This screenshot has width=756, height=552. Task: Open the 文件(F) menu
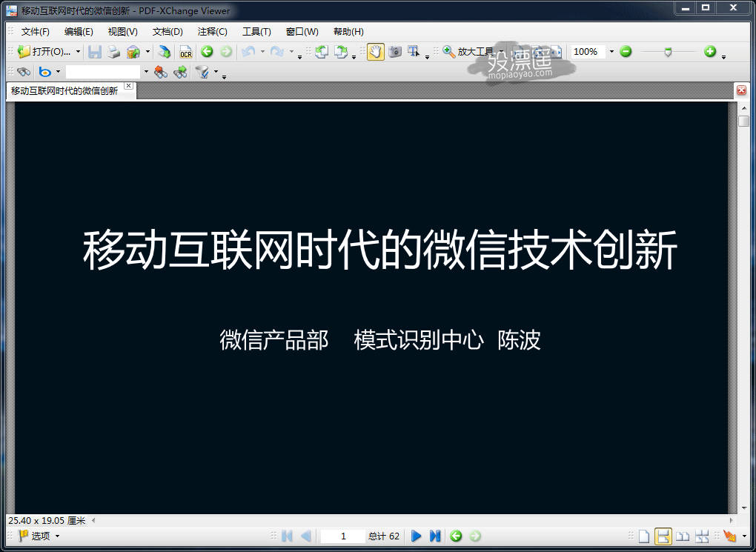(x=35, y=32)
